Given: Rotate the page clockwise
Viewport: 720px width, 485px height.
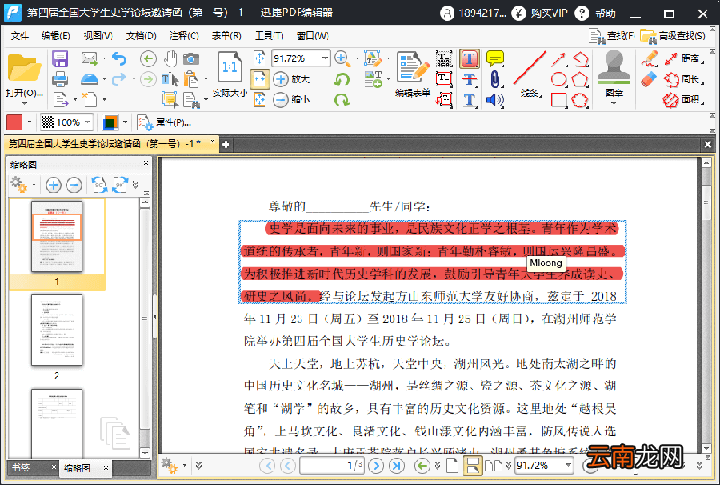Looking at the screenshot, I should 342,99.
